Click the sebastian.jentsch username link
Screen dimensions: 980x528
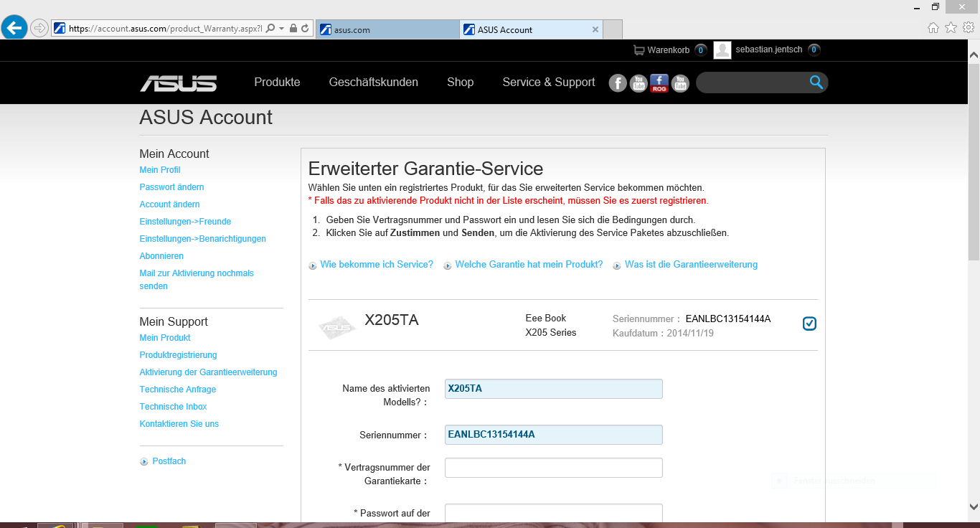pos(769,50)
